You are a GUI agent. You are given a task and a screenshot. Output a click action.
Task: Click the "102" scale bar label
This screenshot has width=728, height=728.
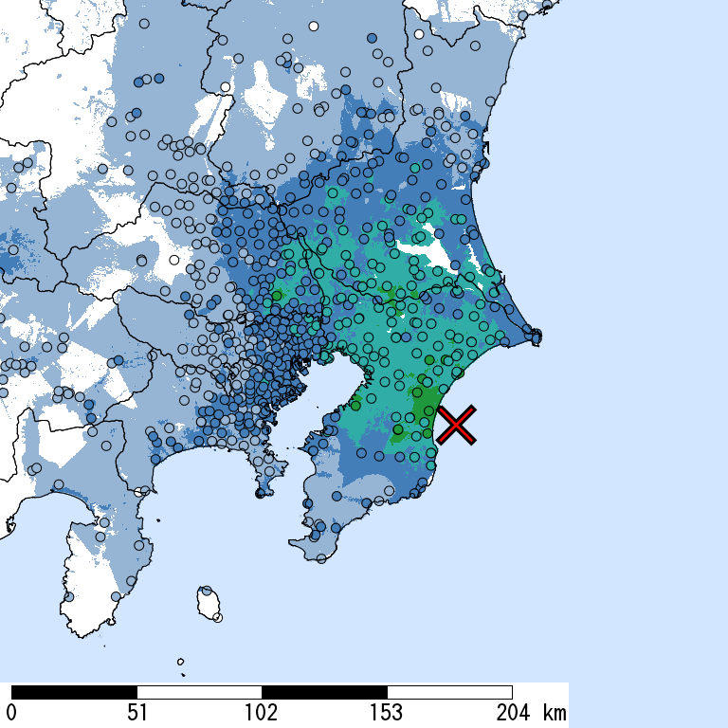point(261,713)
